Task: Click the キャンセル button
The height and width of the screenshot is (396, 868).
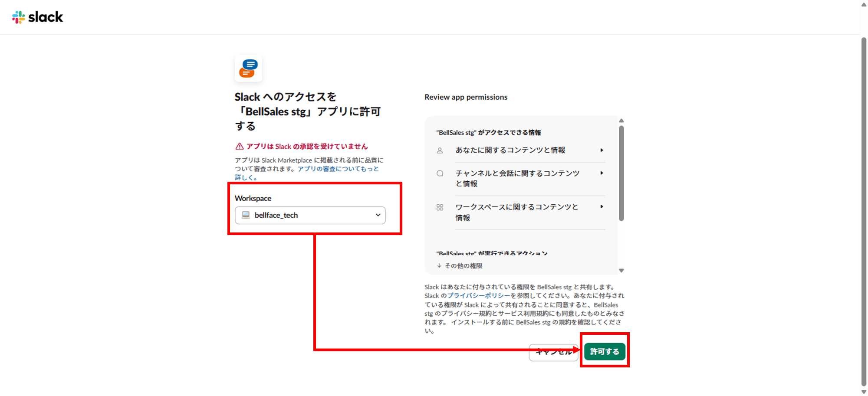Action: pyautogui.click(x=553, y=352)
